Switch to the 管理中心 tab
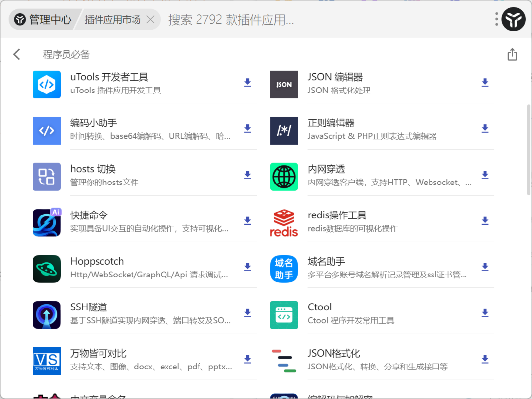The width and height of the screenshot is (532, 399). coord(43,19)
